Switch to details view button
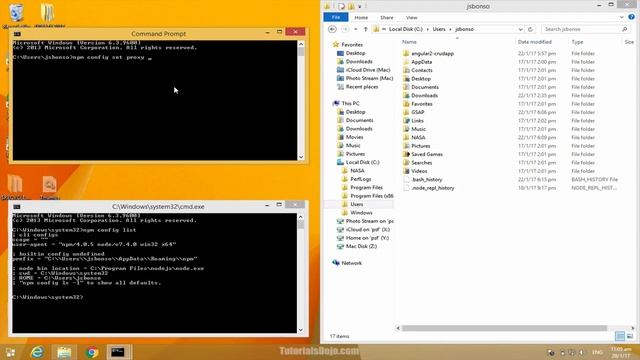Image resolution: width=640 pixels, height=360 pixels. click(620, 336)
